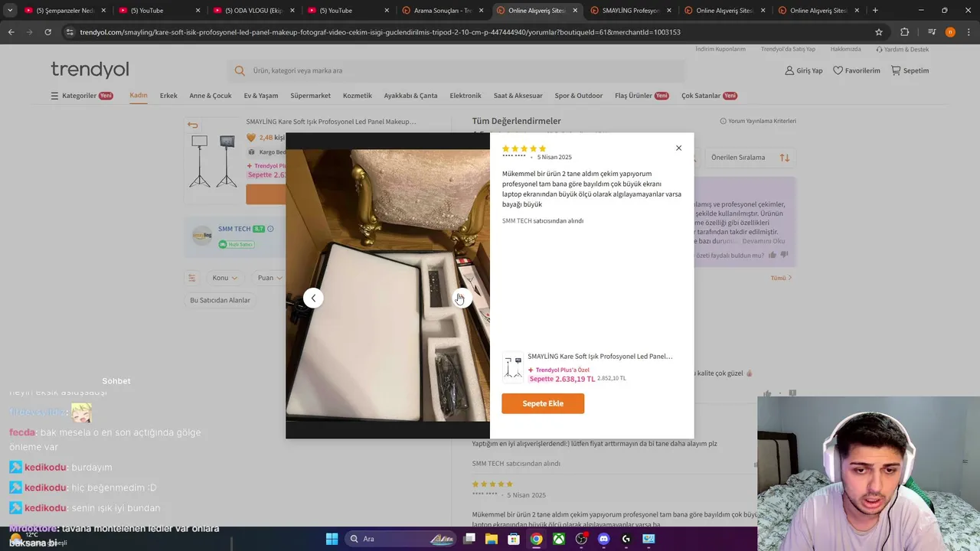Open the Chrome profile avatar
Screen dimensions: 980x551
coord(950,32)
